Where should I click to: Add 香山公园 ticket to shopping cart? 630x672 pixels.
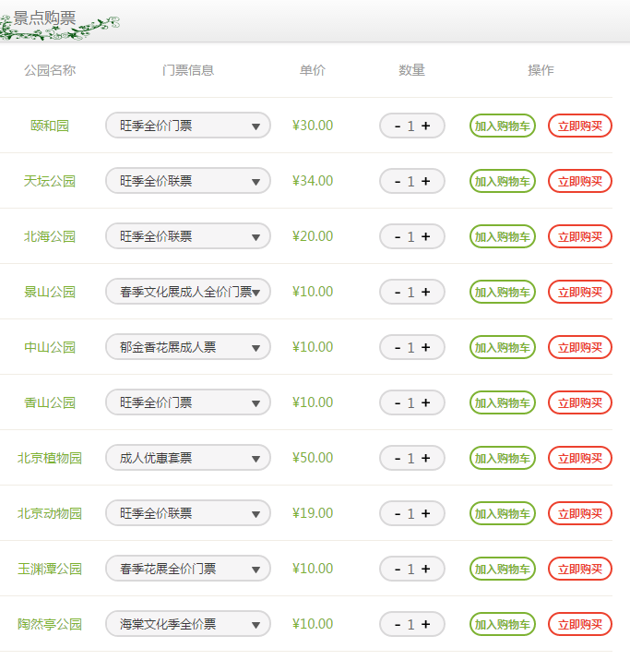(x=503, y=402)
